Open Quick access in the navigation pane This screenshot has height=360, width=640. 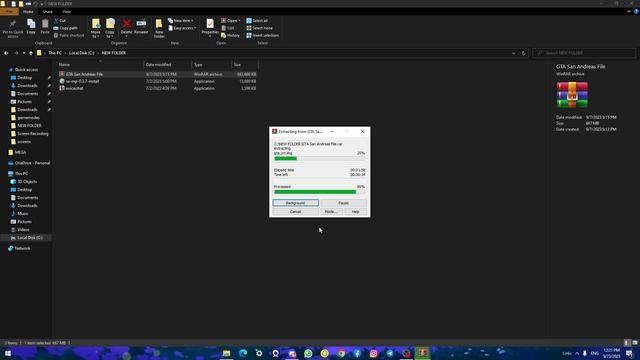click(x=26, y=70)
